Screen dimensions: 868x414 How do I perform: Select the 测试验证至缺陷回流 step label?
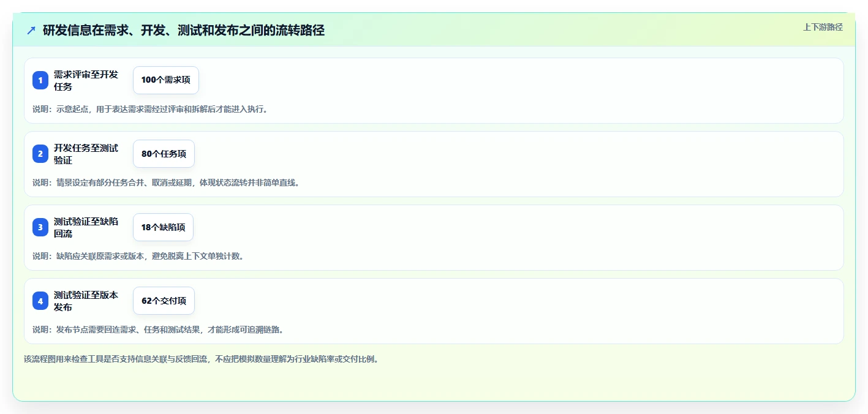(x=86, y=227)
